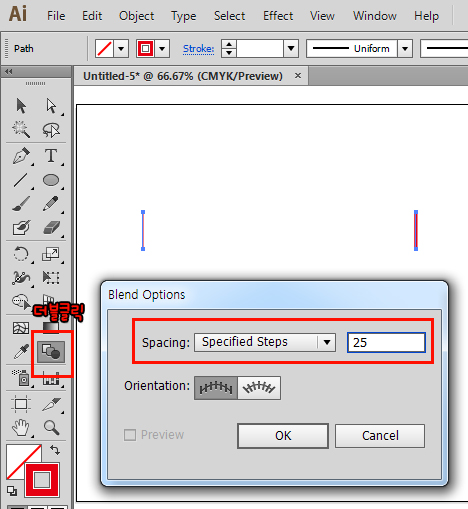Click the control bar stroke swatch
This screenshot has width=468, height=509.
145,49
